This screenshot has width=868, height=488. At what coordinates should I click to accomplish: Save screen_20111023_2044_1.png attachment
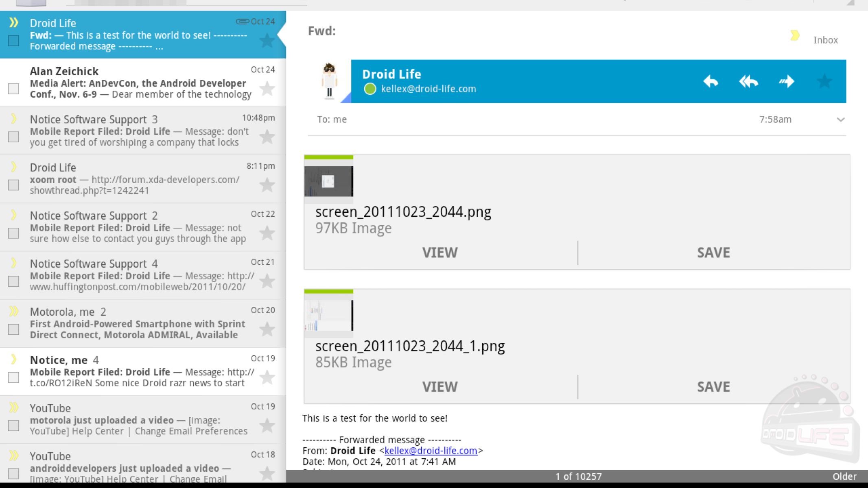tap(713, 387)
